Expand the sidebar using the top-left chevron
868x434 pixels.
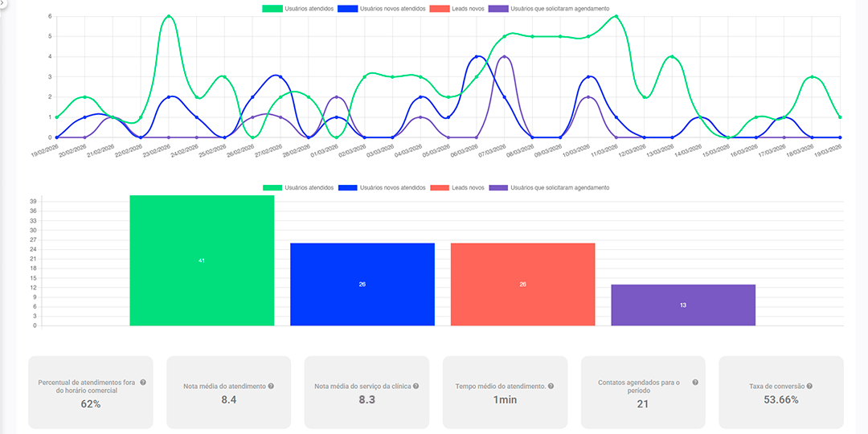pyautogui.click(x=3, y=3)
